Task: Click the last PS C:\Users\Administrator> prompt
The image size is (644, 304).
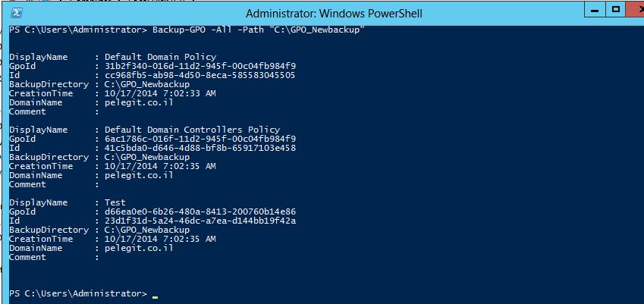Action: [78, 293]
